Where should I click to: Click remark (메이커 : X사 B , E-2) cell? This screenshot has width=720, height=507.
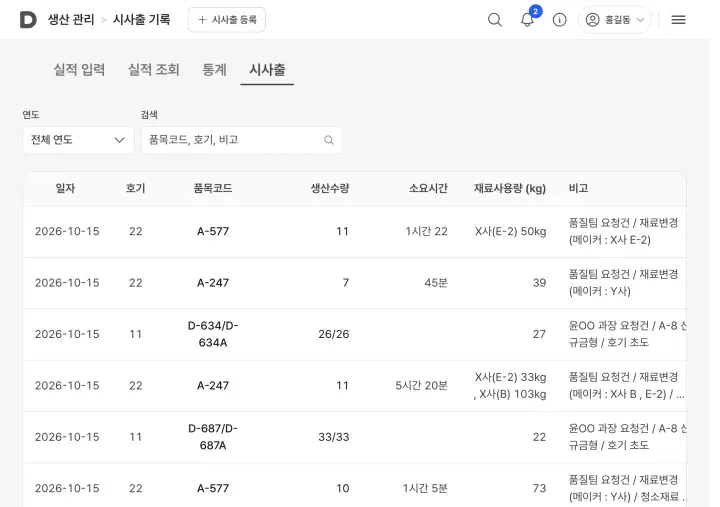pyautogui.click(x=626, y=386)
